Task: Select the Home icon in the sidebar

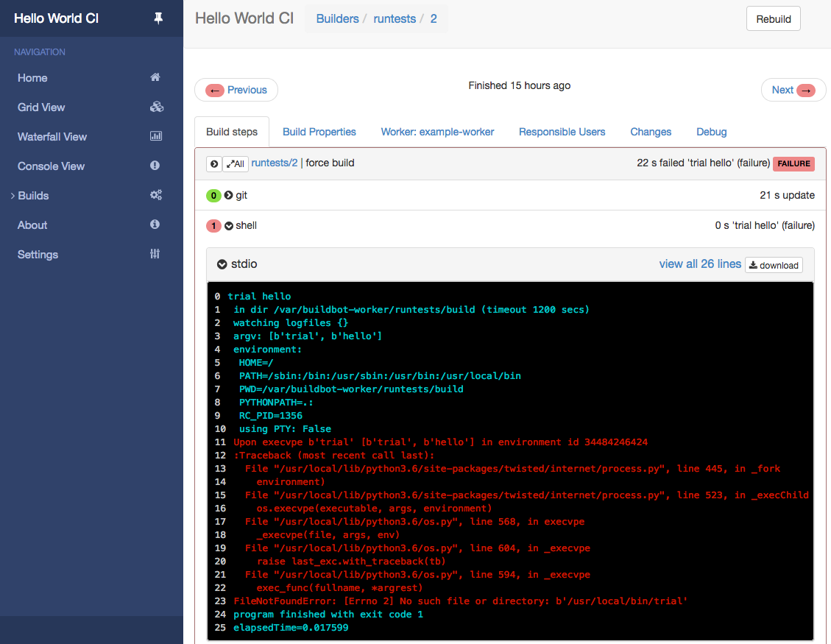Action: tap(155, 77)
